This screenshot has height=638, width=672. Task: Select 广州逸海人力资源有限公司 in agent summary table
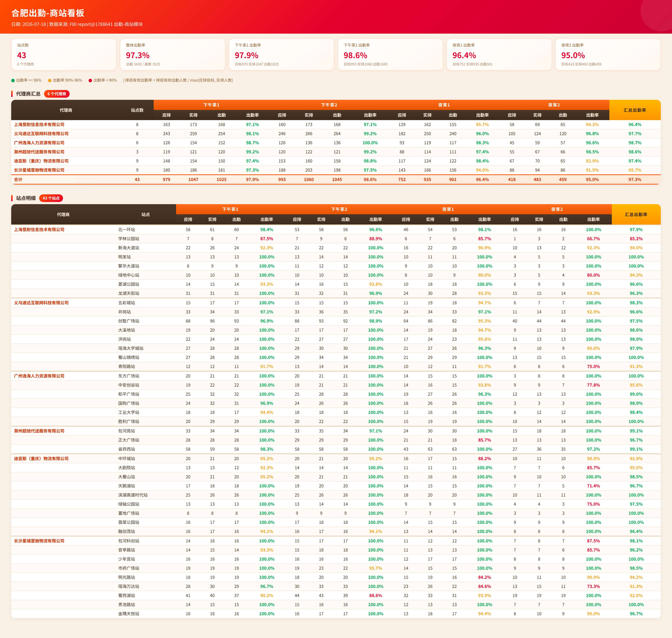click(39, 143)
